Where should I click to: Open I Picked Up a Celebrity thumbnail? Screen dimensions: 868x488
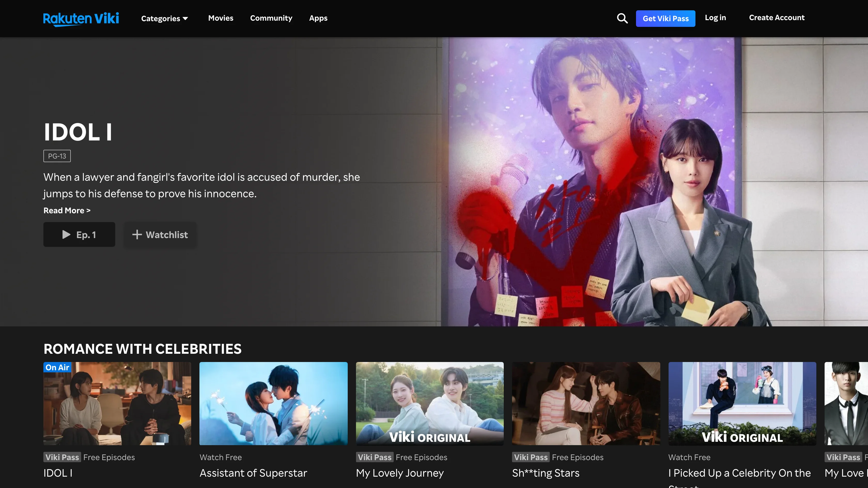(742, 404)
